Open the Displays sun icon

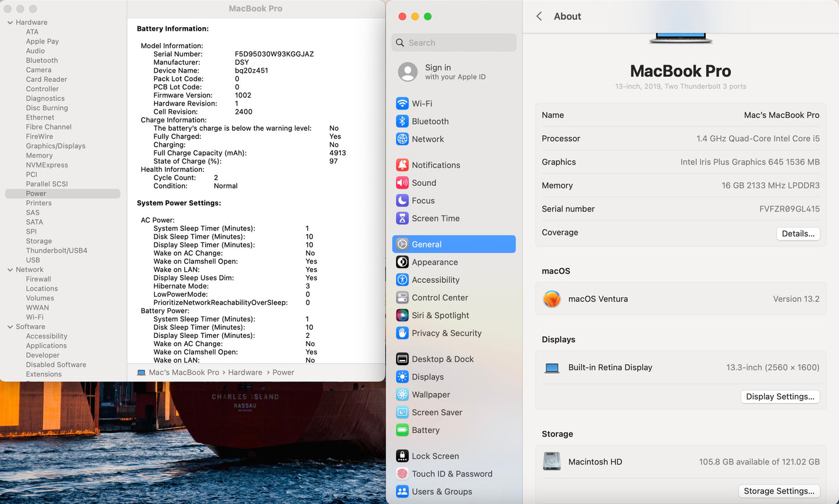pyautogui.click(x=402, y=377)
